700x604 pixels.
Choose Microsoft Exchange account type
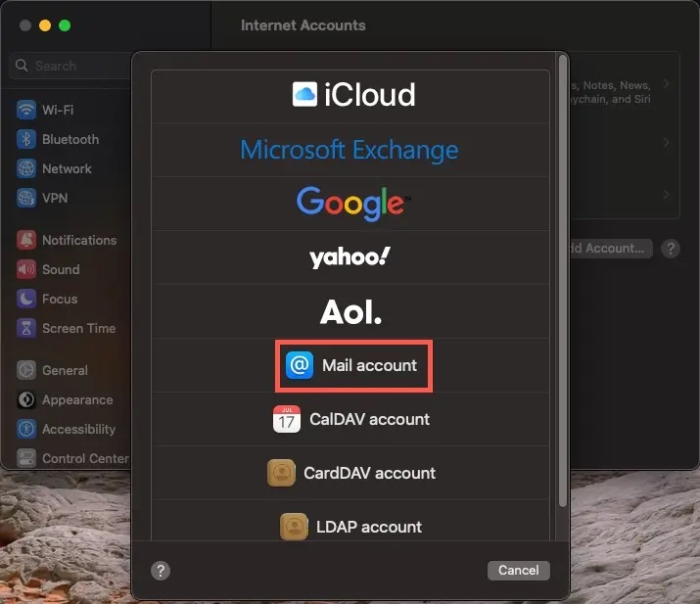[x=350, y=150]
